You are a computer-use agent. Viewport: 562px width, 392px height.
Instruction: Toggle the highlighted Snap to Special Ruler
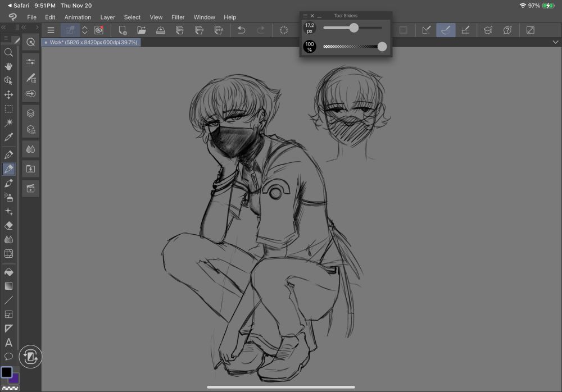[x=446, y=30]
